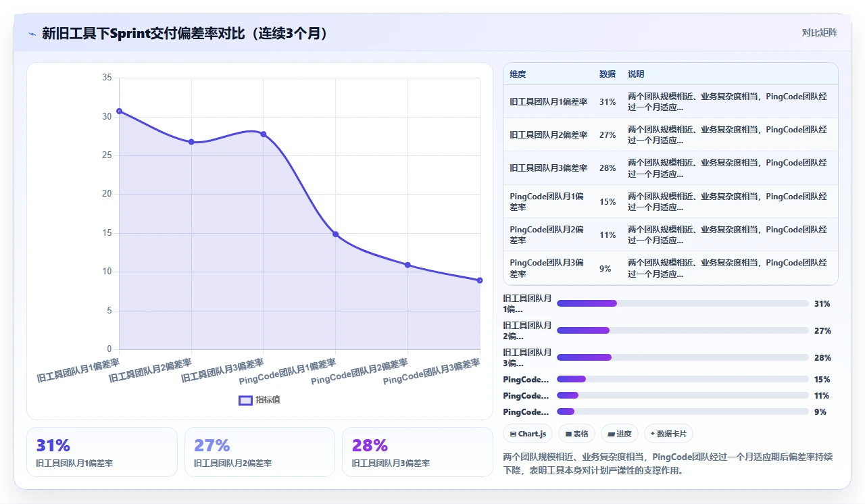The image size is (865, 504).
Task: Toggle the 指标值 legend swatch
Action: click(x=245, y=400)
